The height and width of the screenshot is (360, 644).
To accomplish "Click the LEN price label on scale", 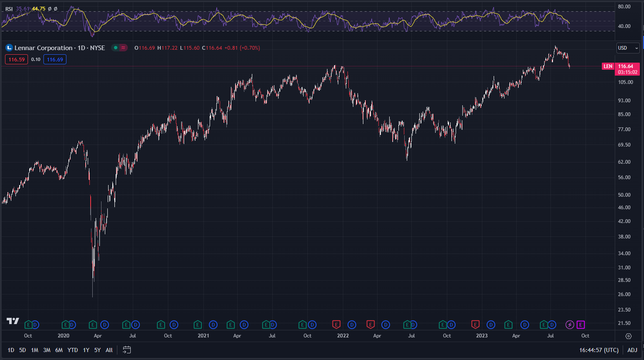I will [608, 66].
